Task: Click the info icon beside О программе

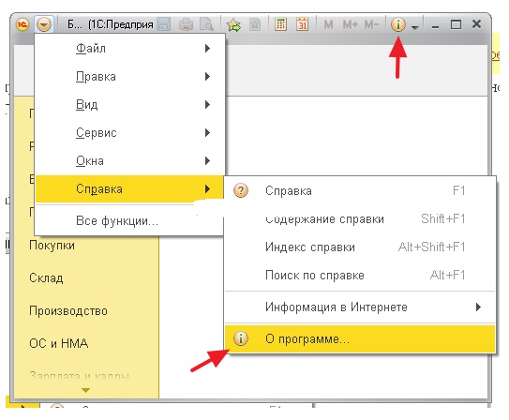Action: pos(241,338)
